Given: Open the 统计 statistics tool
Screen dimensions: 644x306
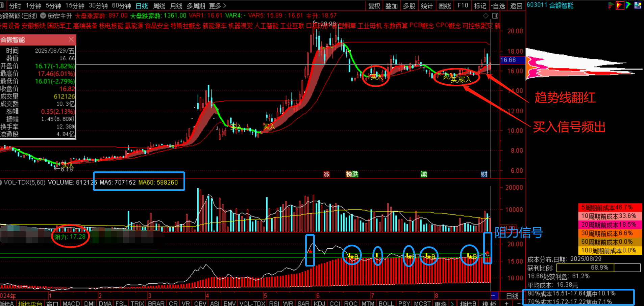Looking at the screenshot, I should (x=427, y=6).
